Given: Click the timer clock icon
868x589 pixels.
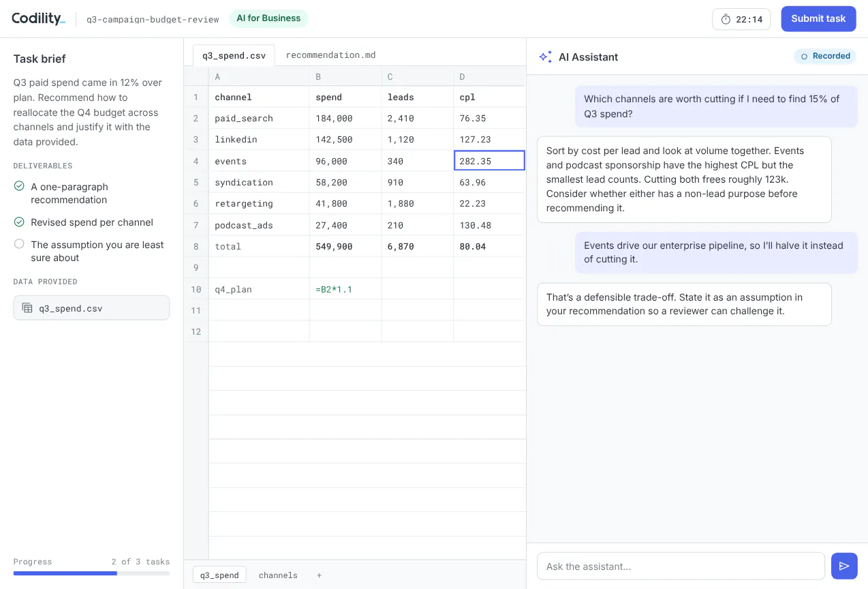Looking at the screenshot, I should click(726, 19).
